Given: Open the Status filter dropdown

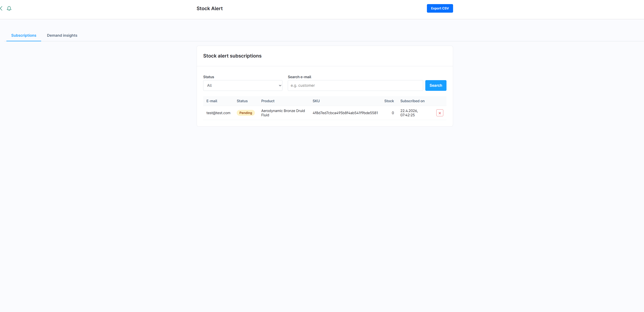Looking at the screenshot, I should pyautogui.click(x=243, y=85).
